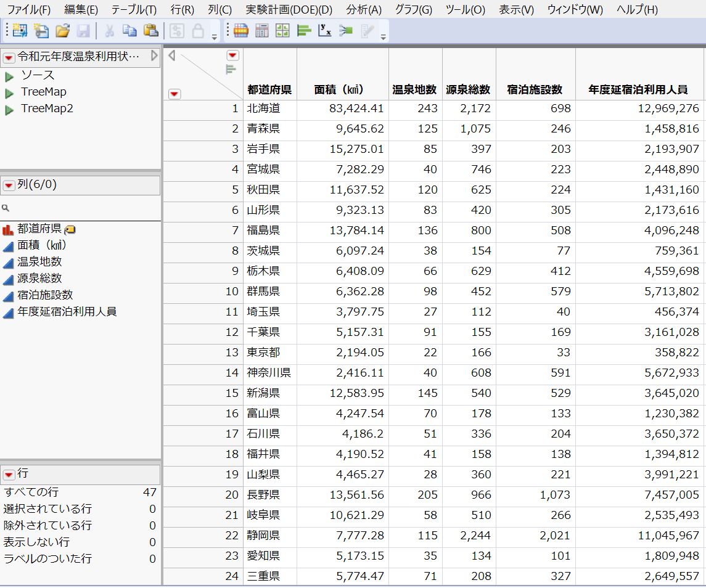Viewport: 706px width, 588px height.
Task: Click the Cut scissors icon
Action: [109, 31]
